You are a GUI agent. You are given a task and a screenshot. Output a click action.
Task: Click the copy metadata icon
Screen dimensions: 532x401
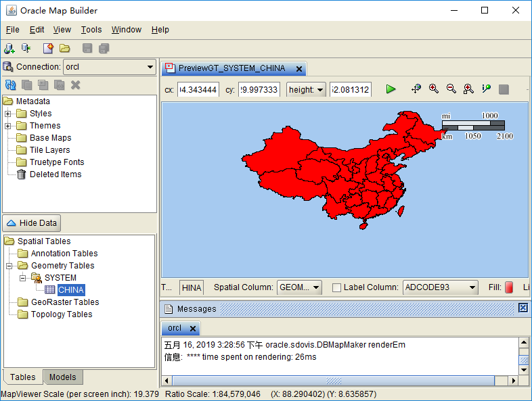pyautogui.click(x=27, y=85)
